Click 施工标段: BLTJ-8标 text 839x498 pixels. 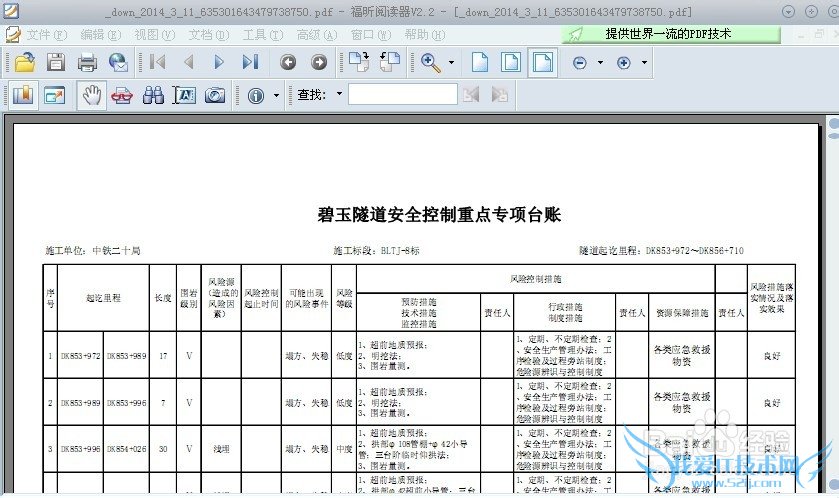pyautogui.click(x=376, y=250)
